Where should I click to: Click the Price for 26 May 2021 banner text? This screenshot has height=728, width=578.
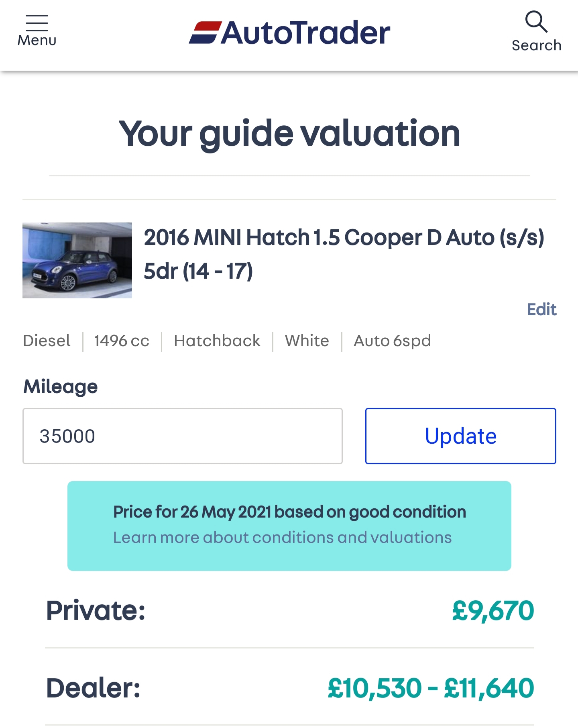289,512
